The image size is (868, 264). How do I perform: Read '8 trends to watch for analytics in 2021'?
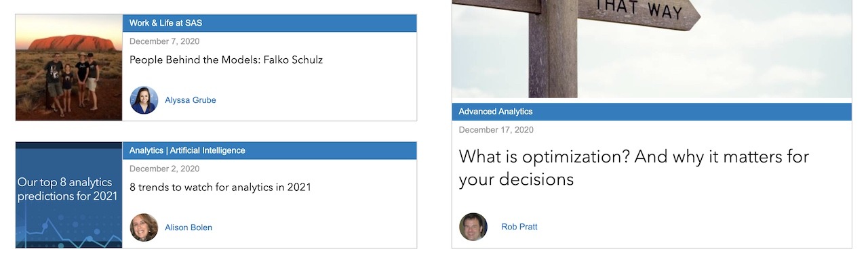click(220, 187)
